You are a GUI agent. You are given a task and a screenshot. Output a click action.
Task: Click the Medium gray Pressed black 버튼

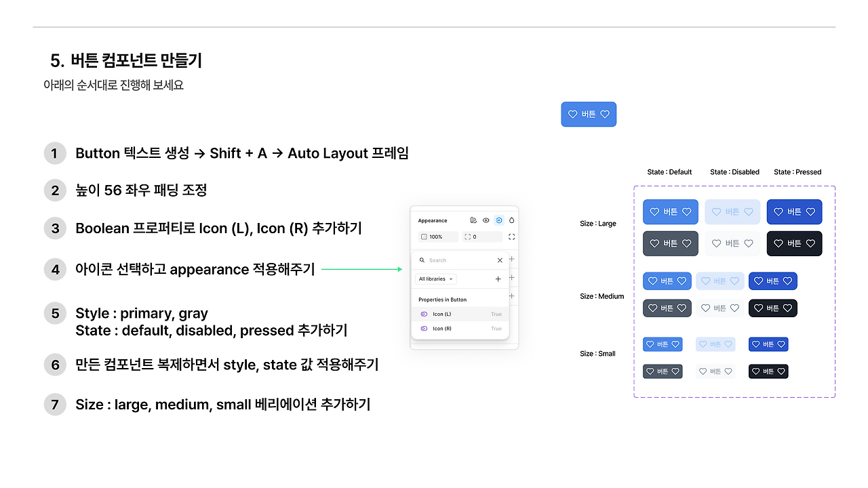coord(773,308)
